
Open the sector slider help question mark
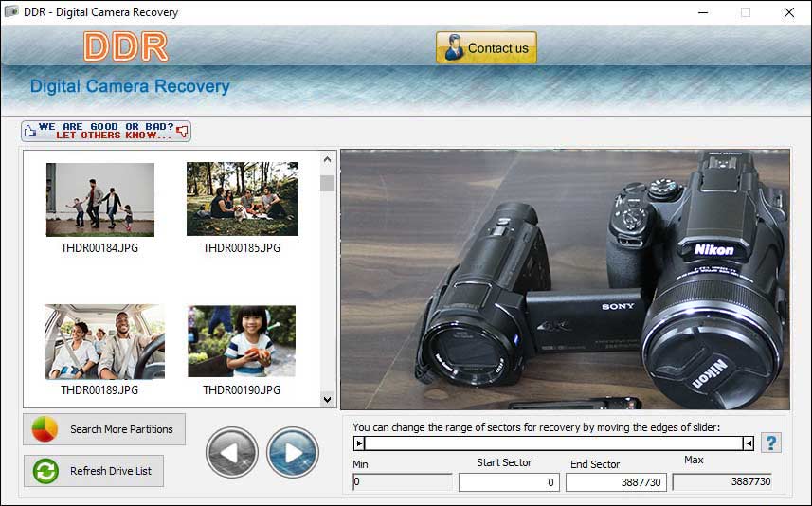tap(771, 443)
